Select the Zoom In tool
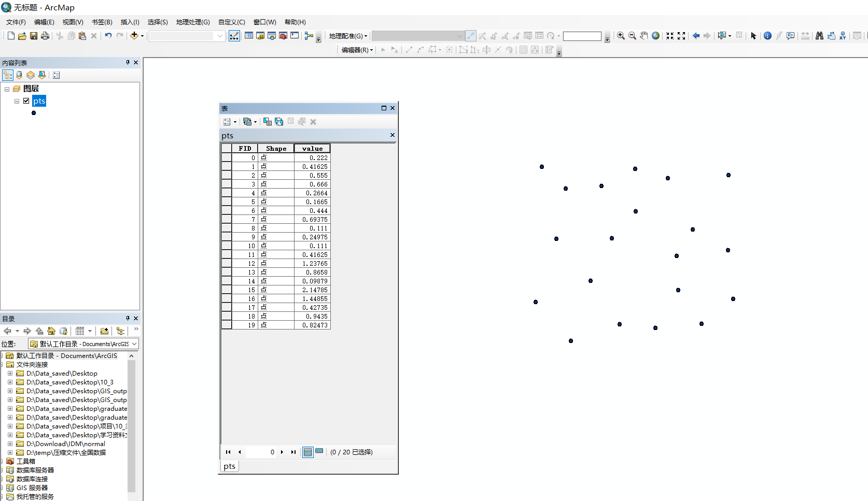Image resolution: width=868 pixels, height=501 pixels. (x=621, y=36)
